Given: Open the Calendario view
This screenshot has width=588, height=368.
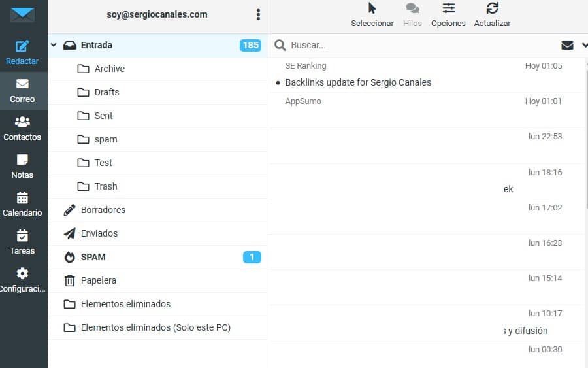Looking at the screenshot, I should click(22, 205).
